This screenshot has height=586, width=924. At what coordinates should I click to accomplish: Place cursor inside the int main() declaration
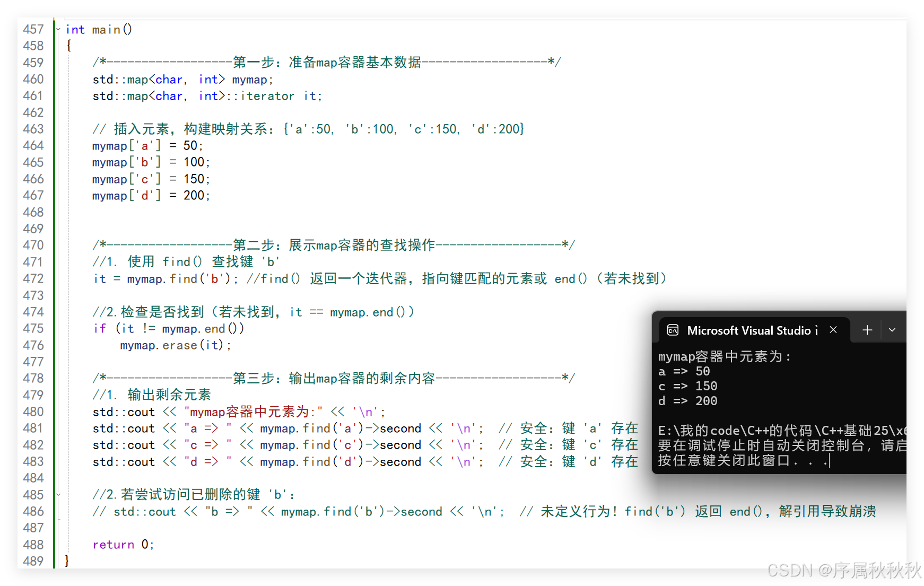98,29
